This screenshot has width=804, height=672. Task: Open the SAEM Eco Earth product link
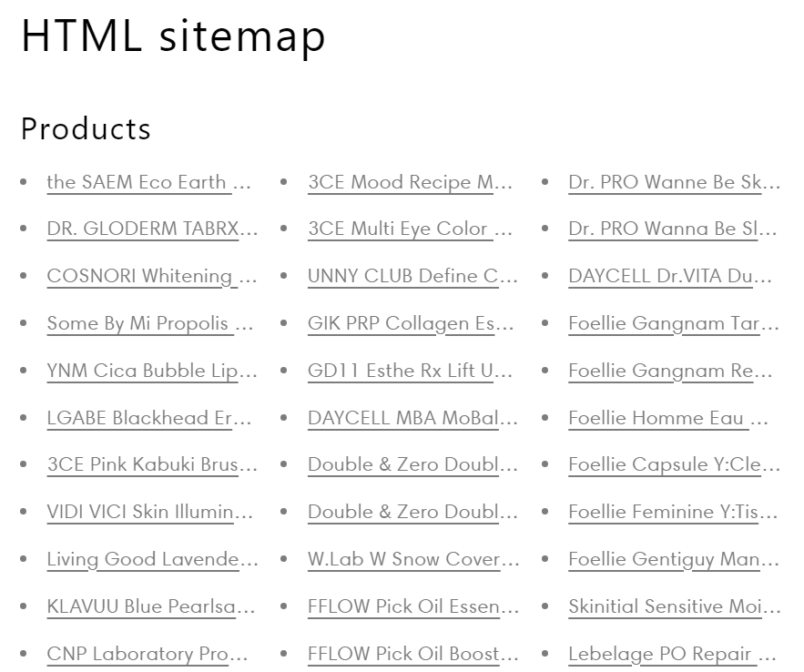click(x=148, y=182)
